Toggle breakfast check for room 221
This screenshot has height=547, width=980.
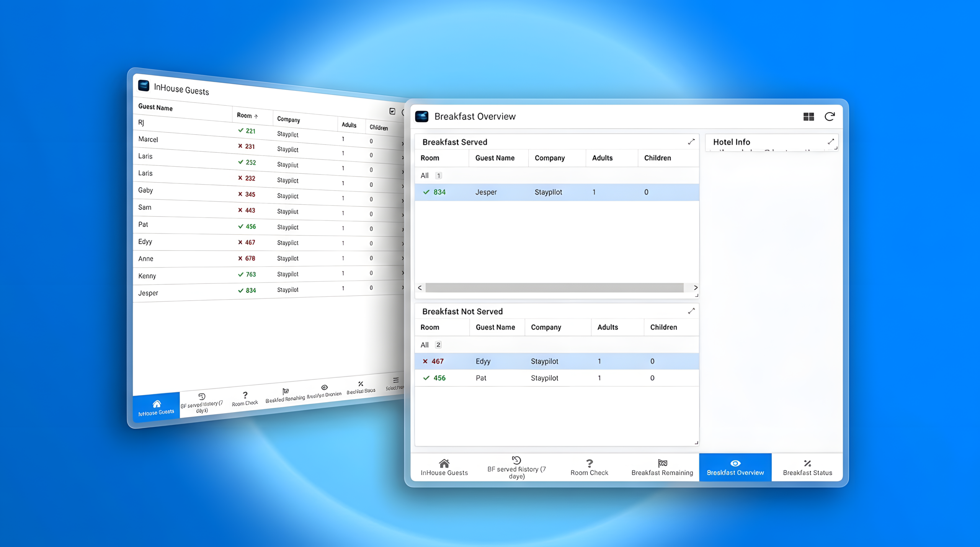click(241, 131)
